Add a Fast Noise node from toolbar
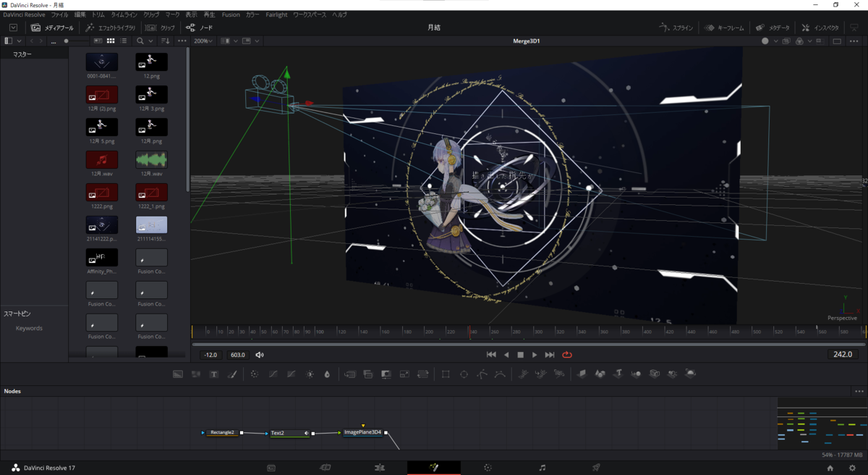The height and width of the screenshot is (475, 868). pyautogui.click(x=196, y=374)
